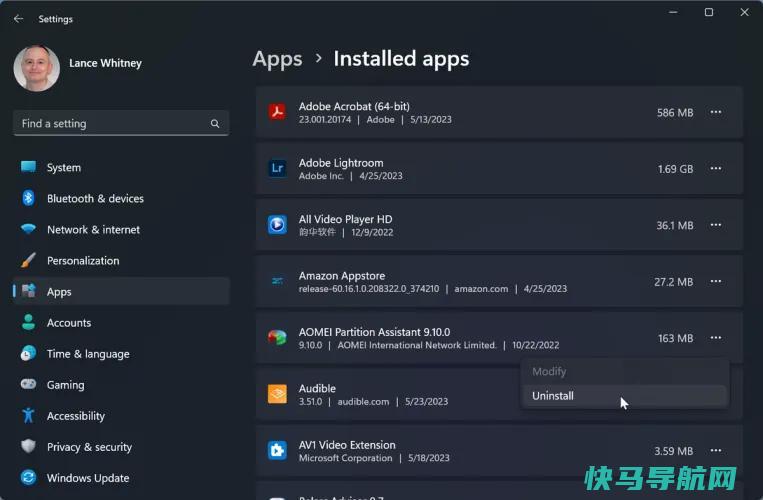Select AV1 Video Extension title
The width and height of the screenshot is (763, 500).
point(347,445)
